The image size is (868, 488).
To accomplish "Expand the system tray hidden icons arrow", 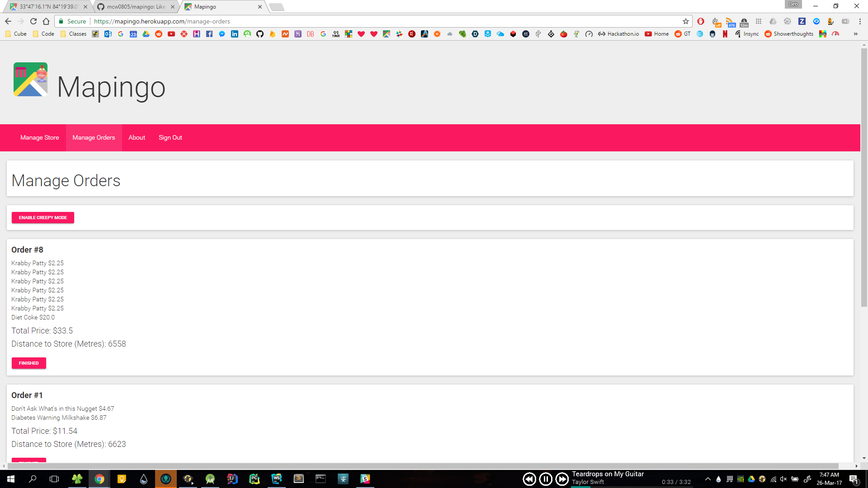I will (x=708, y=479).
